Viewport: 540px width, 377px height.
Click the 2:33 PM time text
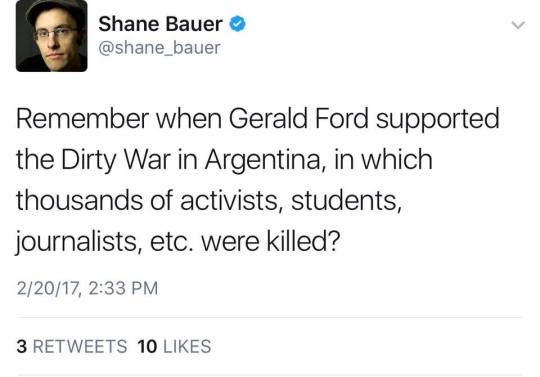(123, 288)
